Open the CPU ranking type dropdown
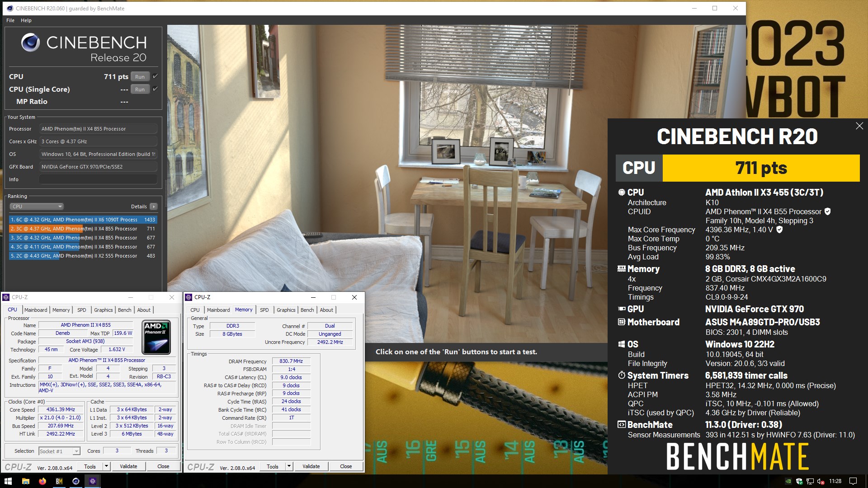868x488 pixels. (x=37, y=206)
